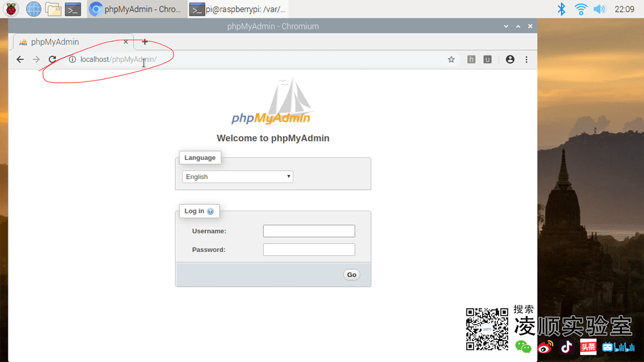The width and height of the screenshot is (644, 362).
Task: Go back using the browser back arrow
Action: (20, 59)
